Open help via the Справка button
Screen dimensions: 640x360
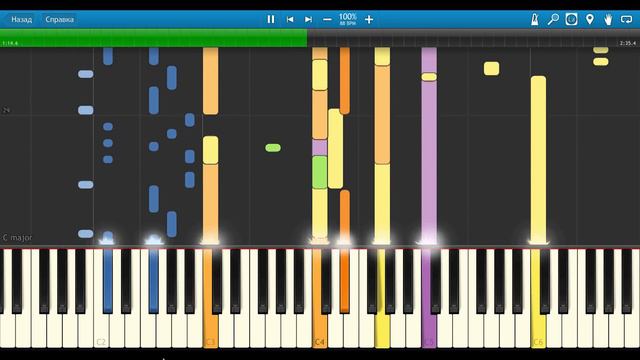point(60,19)
